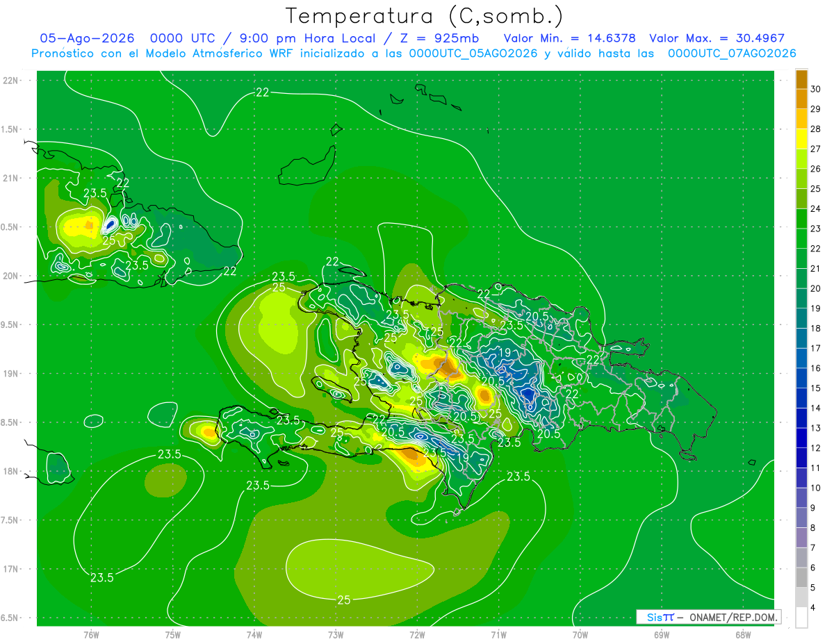Click the 20N latitude axis label
This screenshot has height=644, width=834.
click(x=11, y=276)
